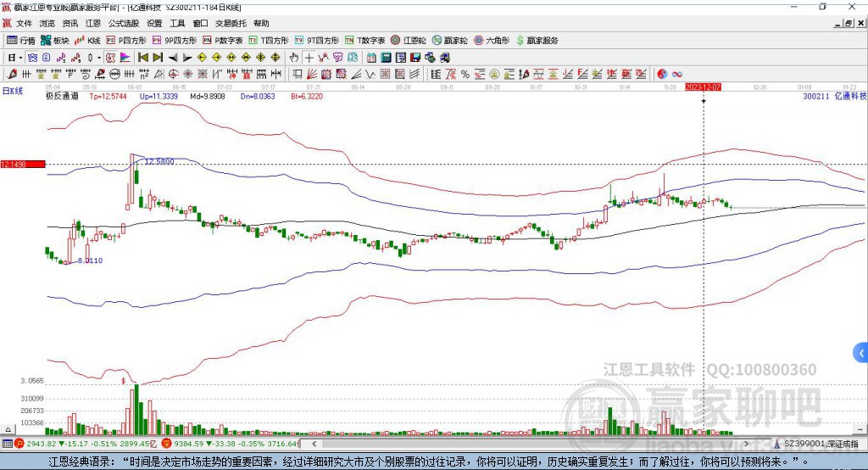Select the angle lines tool
868x470 pixels.
coord(356,74)
